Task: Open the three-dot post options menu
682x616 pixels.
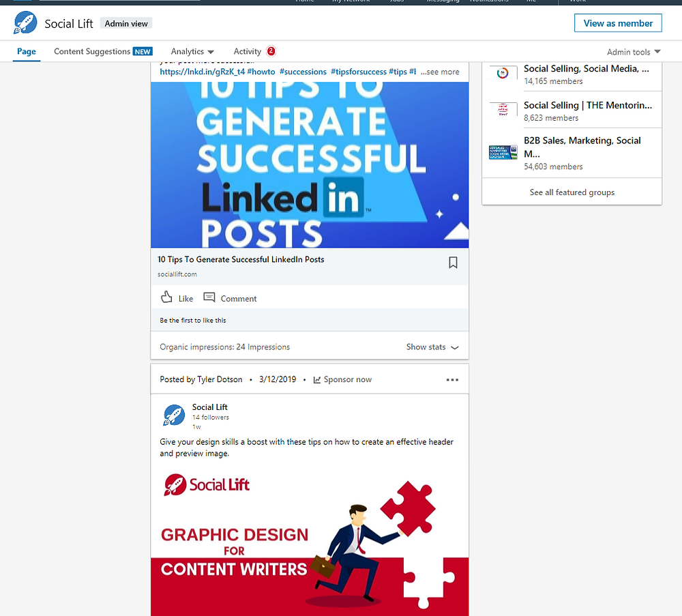Action: pyautogui.click(x=452, y=380)
